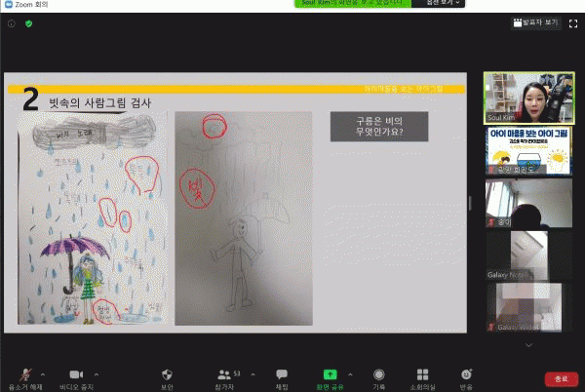The height and width of the screenshot is (392, 585).
Task: Open the meeting information icon
Action: pos(12,23)
